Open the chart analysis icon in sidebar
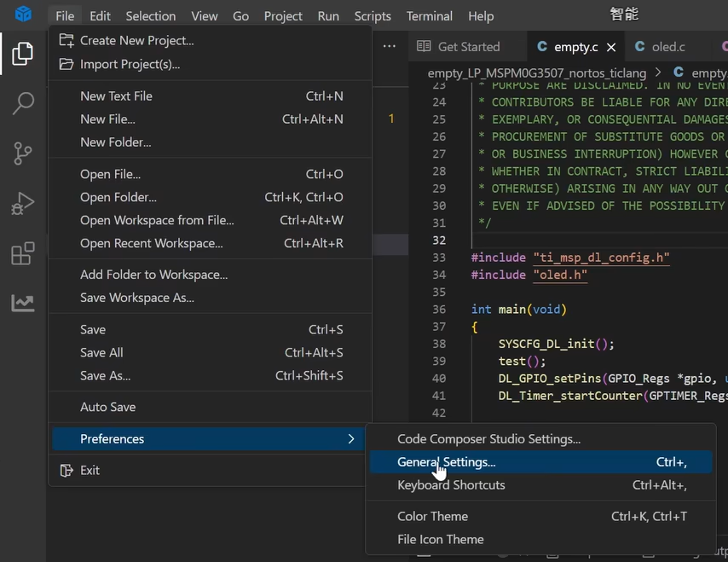This screenshot has height=562, width=728. pyautogui.click(x=23, y=303)
